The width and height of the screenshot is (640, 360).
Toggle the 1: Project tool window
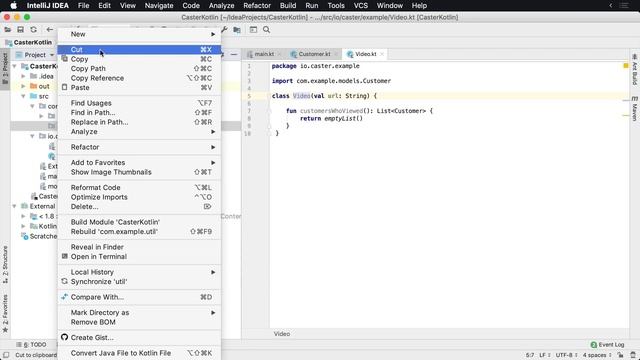pyautogui.click(x=5, y=68)
